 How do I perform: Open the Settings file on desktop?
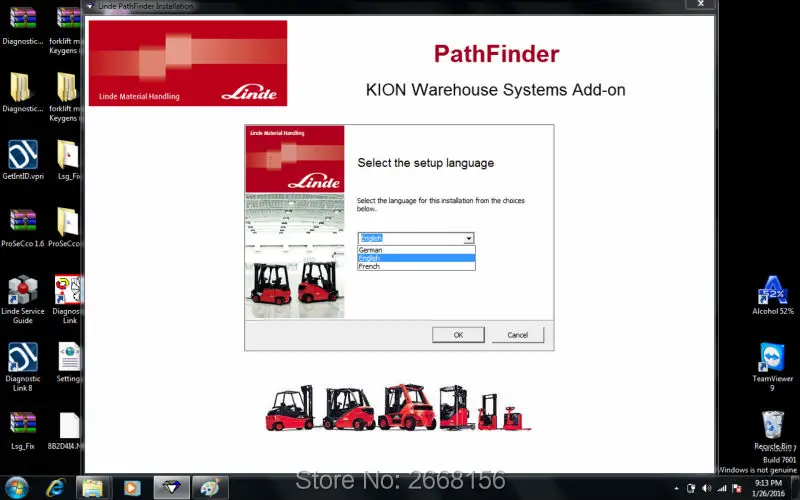(68, 362)
